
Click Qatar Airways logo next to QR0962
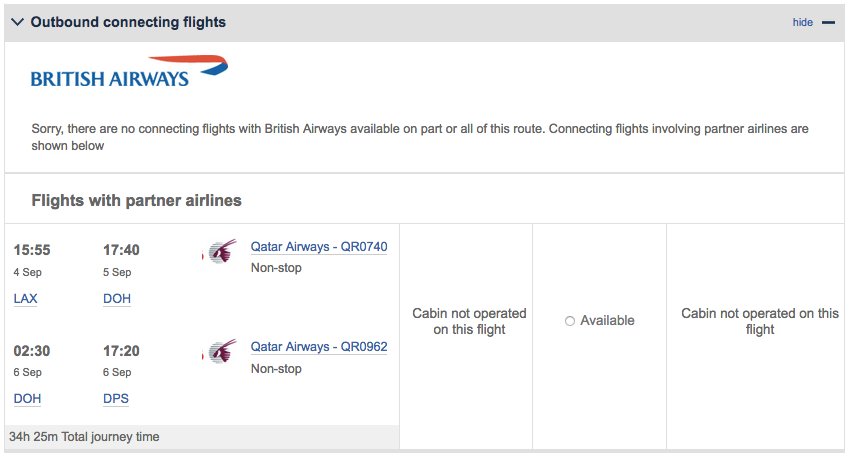220,351
